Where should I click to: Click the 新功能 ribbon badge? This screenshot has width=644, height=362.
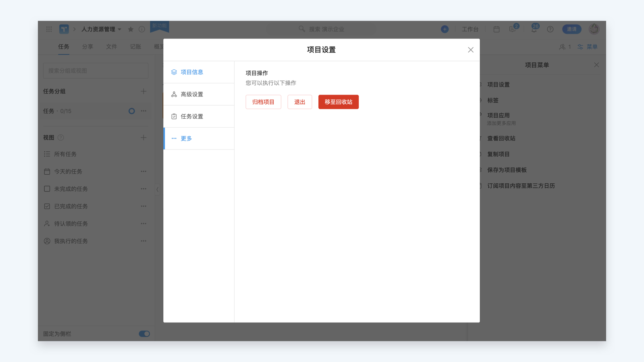(x=159, y=26)
